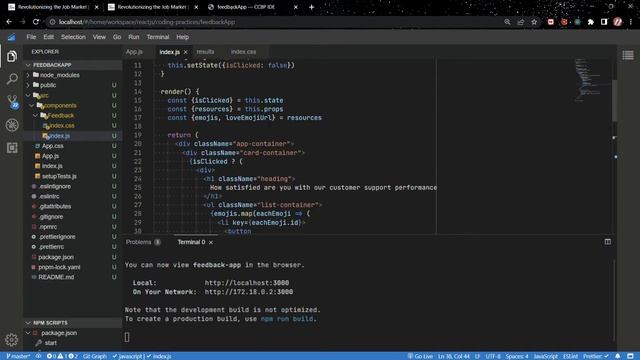640x360 pixels.
Task: Open Git Graph from status bar
Action: (95, 356)
